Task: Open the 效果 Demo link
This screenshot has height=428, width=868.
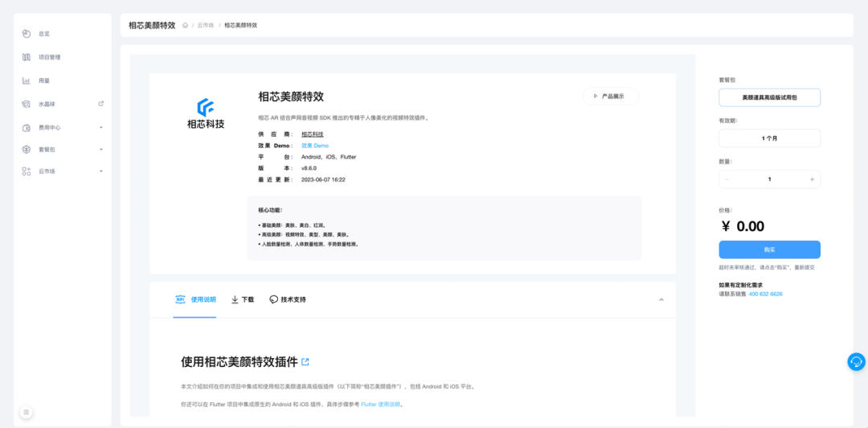Action: (x=314, y=146)
